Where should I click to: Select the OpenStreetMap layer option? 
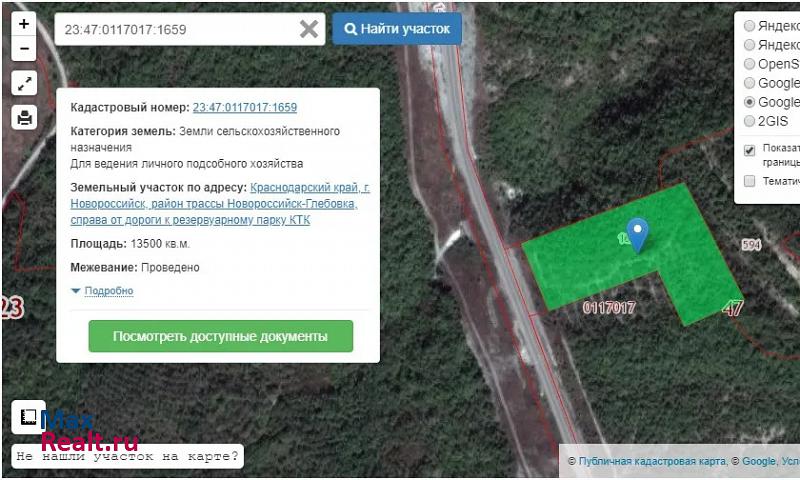[750, 64]
